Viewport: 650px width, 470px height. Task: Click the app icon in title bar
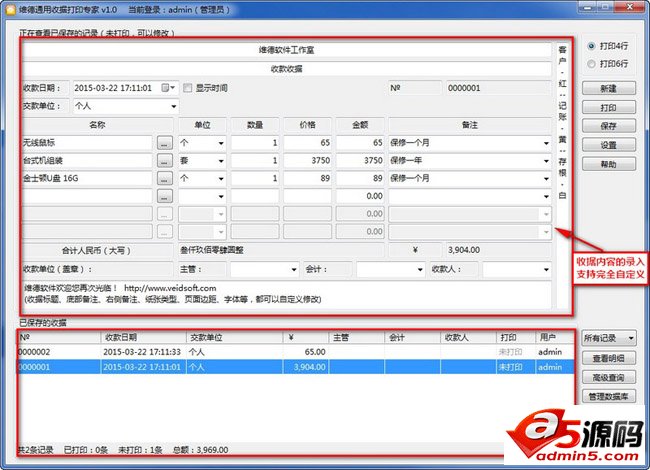10,9
